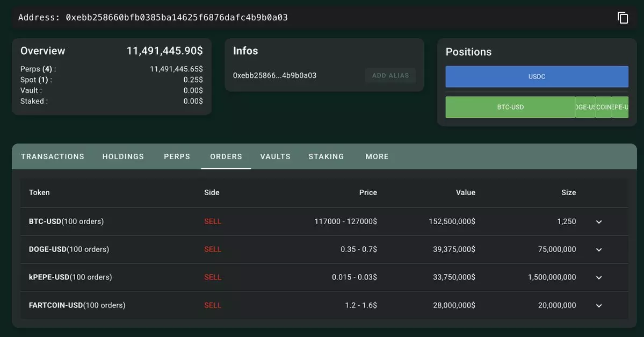644x337 pixels.
Task: Select the Perps tab
Action: pos(177,156)
